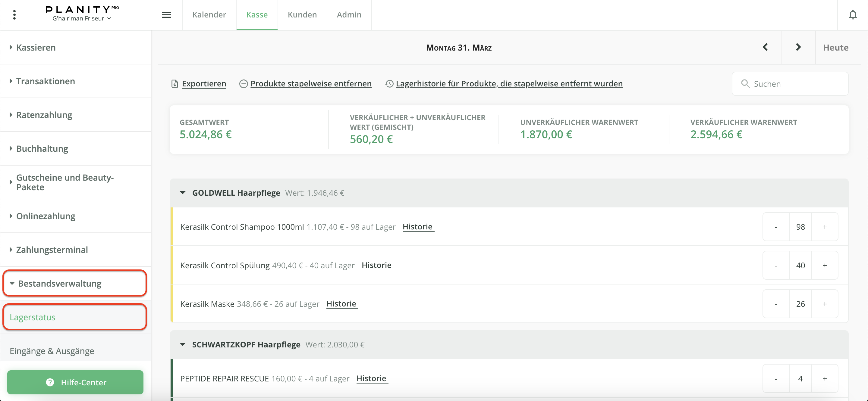868x401 pixels.
Task: Increase PEPTIDE REPAIR RESCUE stock
Action: [x=825, y=379]
